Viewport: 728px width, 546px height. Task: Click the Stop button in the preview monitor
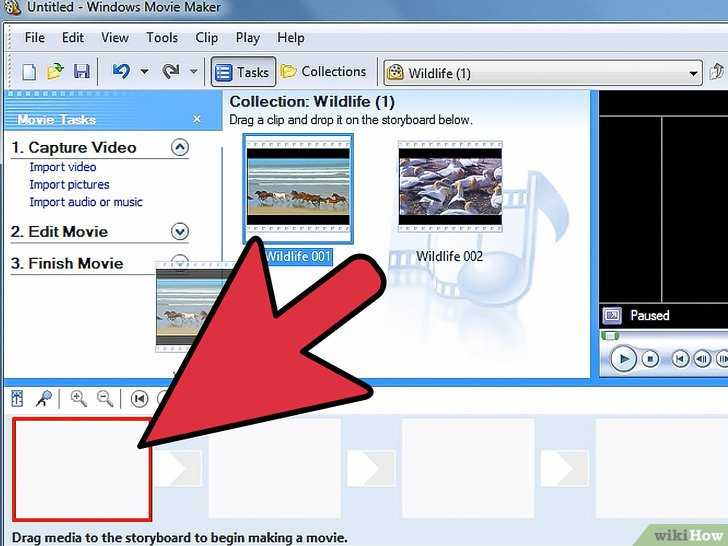click(650, 359)
